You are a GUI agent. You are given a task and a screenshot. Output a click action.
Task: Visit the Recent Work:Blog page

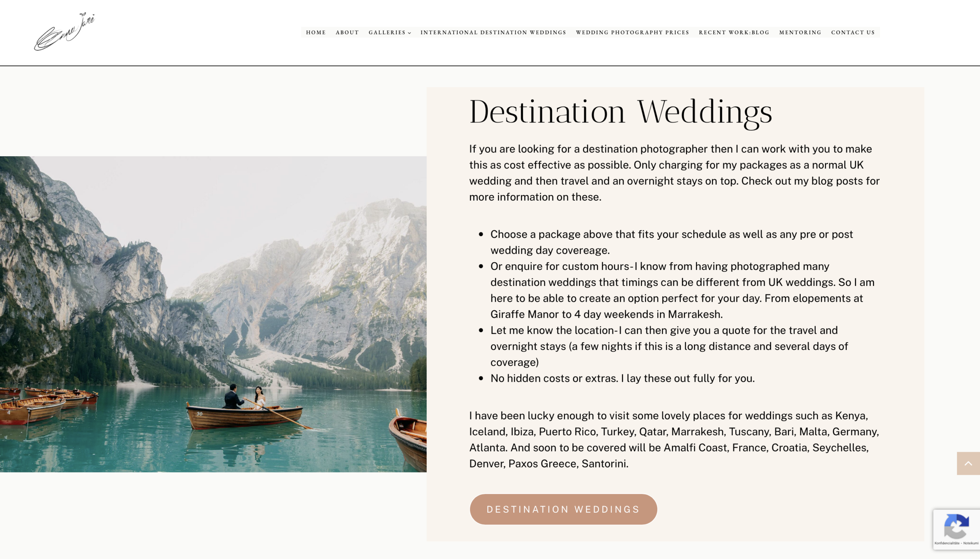point(733,33)
